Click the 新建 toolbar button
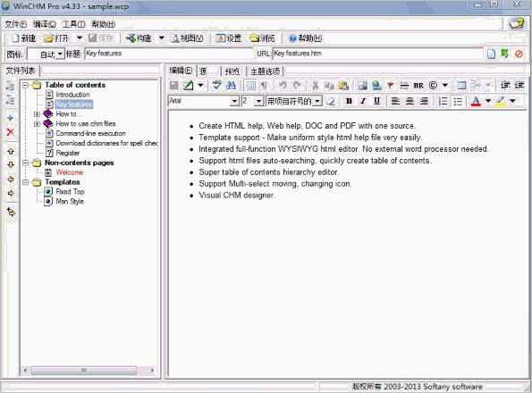Viewport: 532px width, 393px height. [x=23, y=38]
